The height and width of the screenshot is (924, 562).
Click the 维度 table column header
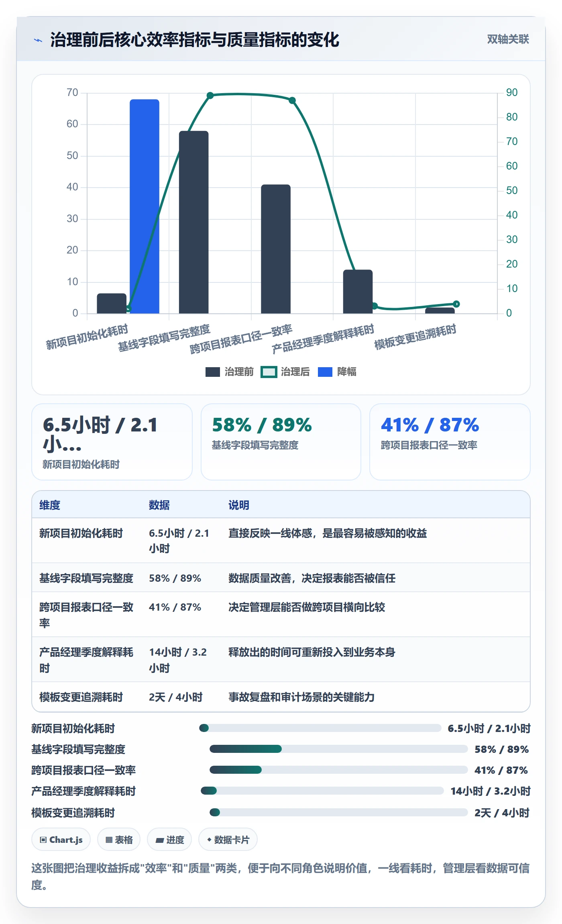(x=50, y=505)
